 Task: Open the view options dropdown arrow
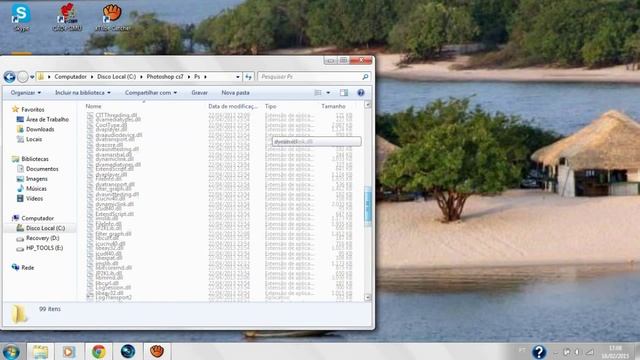[x=328, y=93]
